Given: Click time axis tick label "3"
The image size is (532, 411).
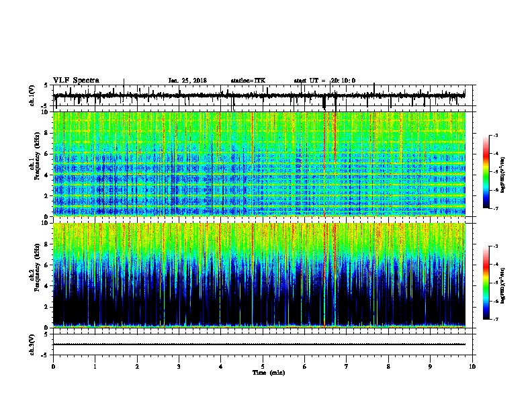Looking at the screenshot, I should pos(179,367).
